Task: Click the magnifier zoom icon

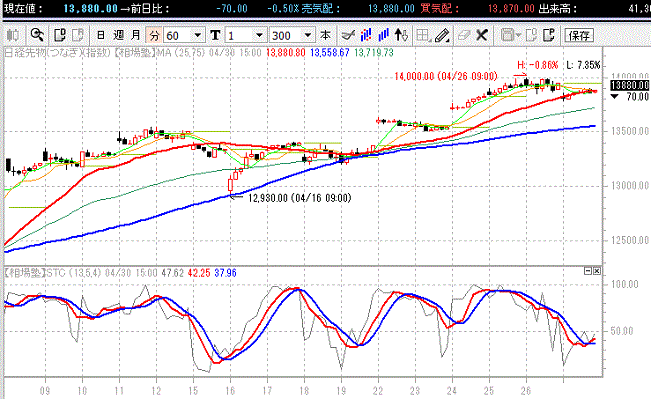Action: 37,35
